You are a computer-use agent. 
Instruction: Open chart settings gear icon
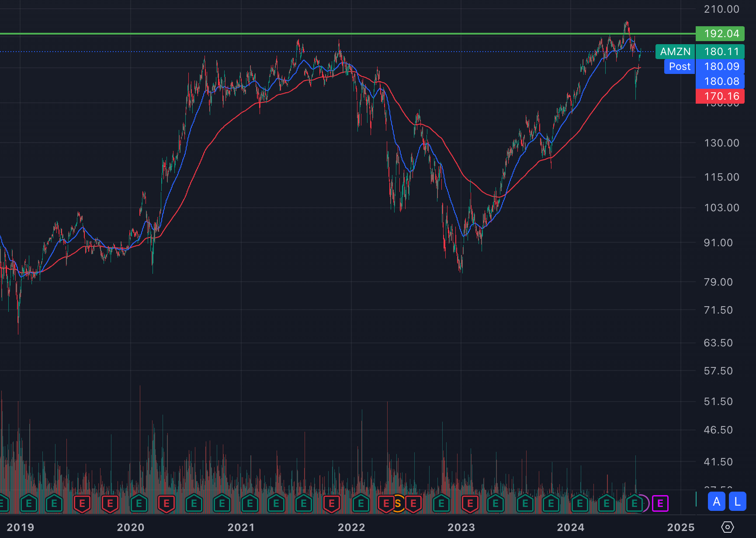pos(728,527)
